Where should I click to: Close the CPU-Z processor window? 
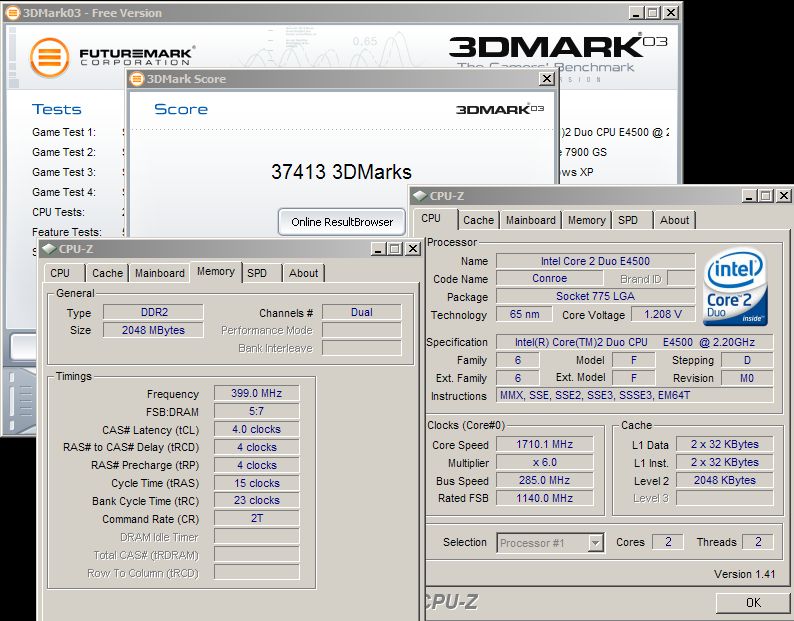tap(784, 196)
